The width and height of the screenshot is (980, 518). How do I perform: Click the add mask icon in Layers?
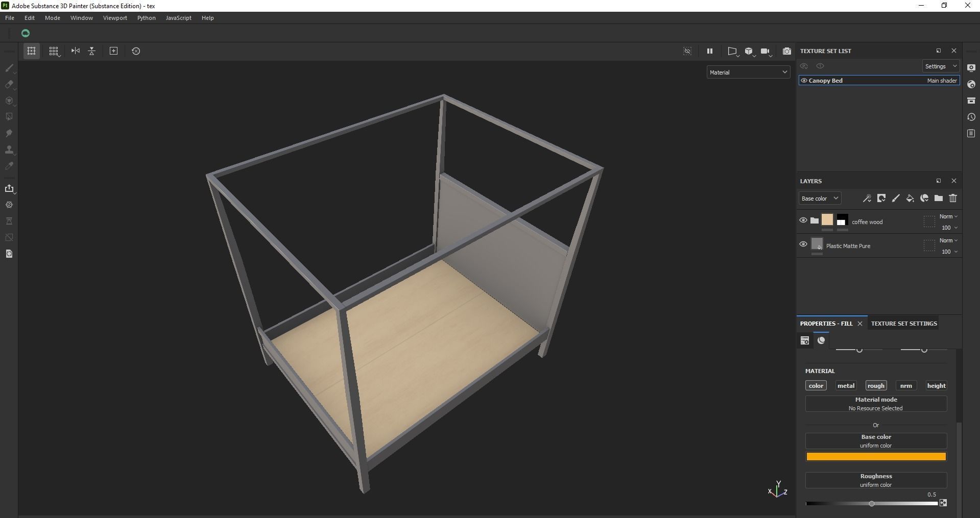click(x=881, y=198)
